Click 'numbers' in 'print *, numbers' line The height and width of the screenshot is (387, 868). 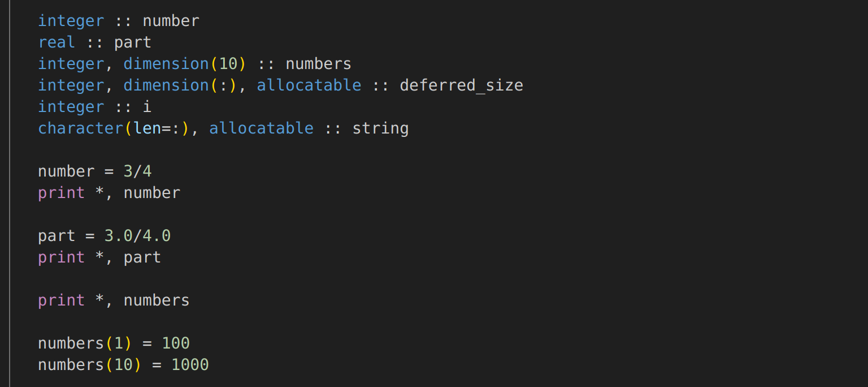157,300
